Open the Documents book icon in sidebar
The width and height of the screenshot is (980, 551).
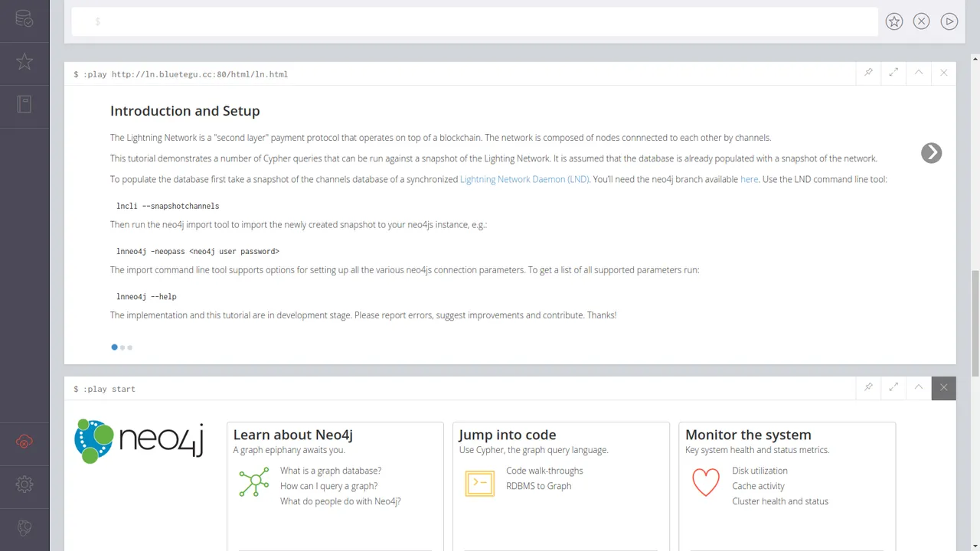pyautogui.click(x=24, y=104)
